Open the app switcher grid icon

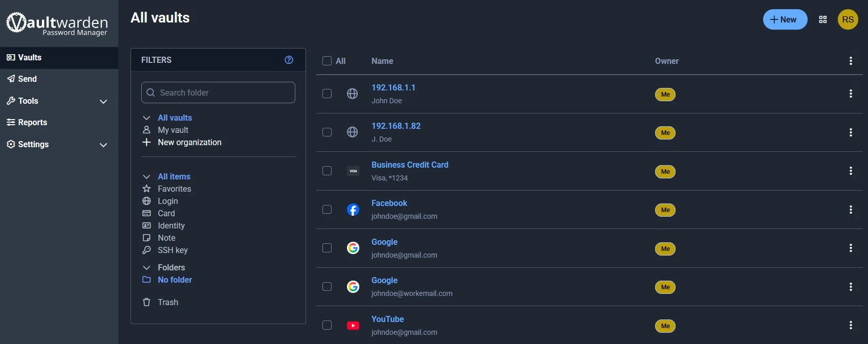pyautogui.click(x=823, y=19)
